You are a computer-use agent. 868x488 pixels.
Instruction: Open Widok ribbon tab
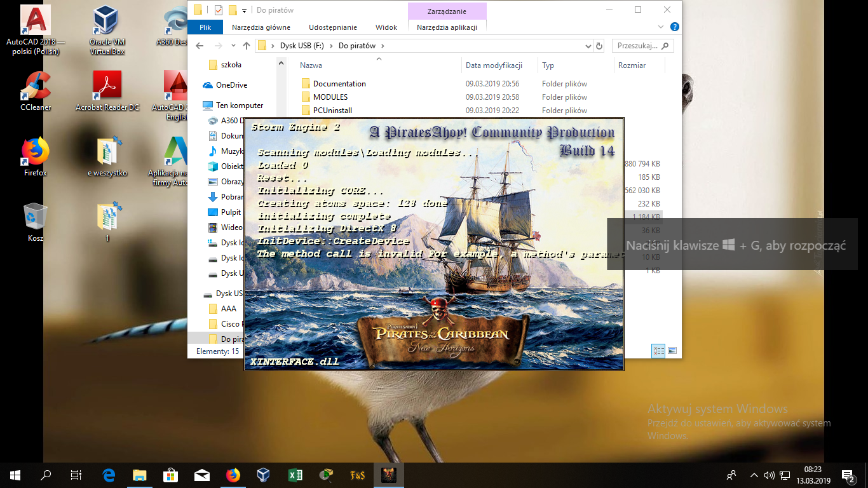[x=386, y=27]
